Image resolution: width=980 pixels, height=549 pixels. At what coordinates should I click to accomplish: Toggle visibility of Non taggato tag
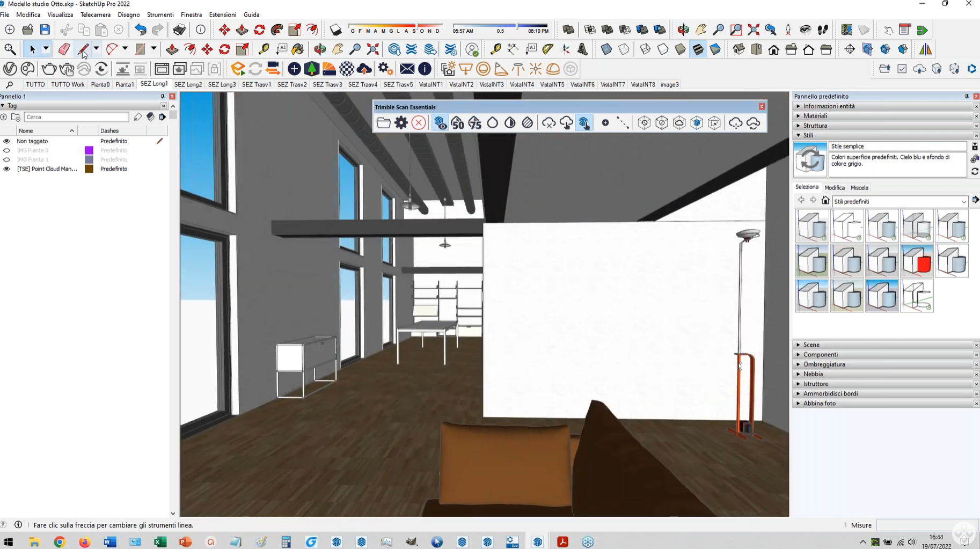6,141
